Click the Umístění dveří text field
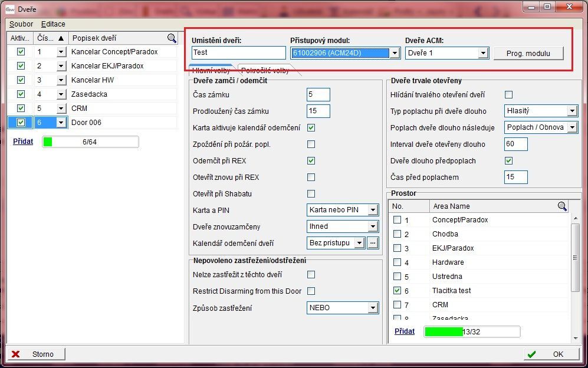This screenshot has width=588, height=368. point(238,52)
